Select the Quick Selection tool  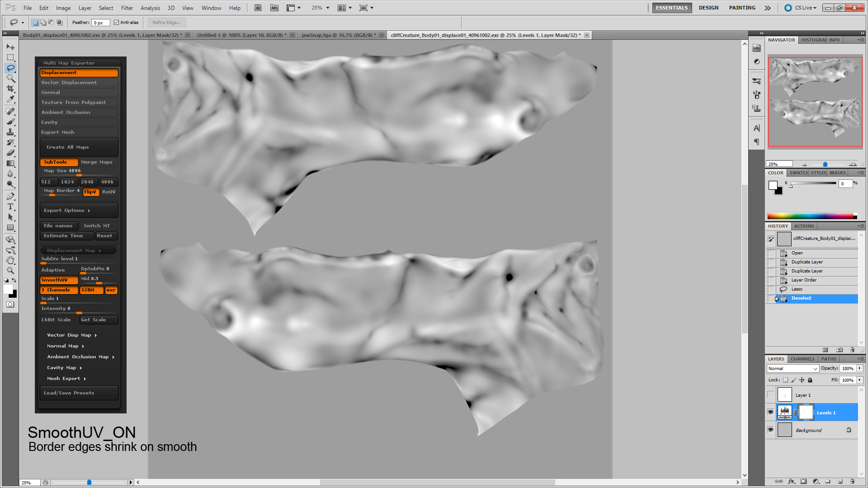coord(10,78)
